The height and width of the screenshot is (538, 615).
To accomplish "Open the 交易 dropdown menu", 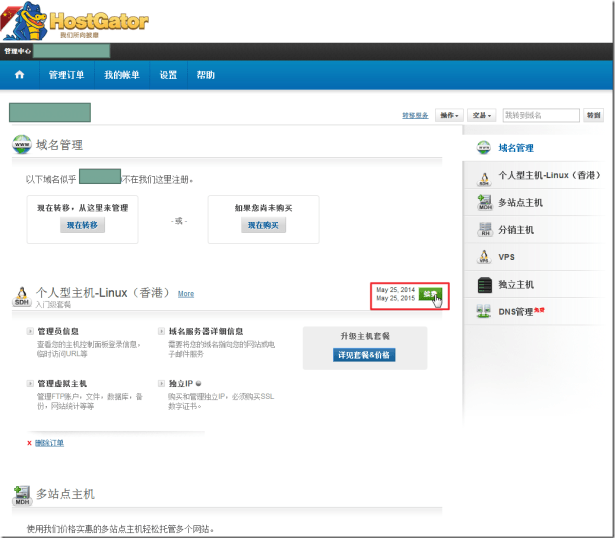I will pyautogui.click(x=483, y=115).
